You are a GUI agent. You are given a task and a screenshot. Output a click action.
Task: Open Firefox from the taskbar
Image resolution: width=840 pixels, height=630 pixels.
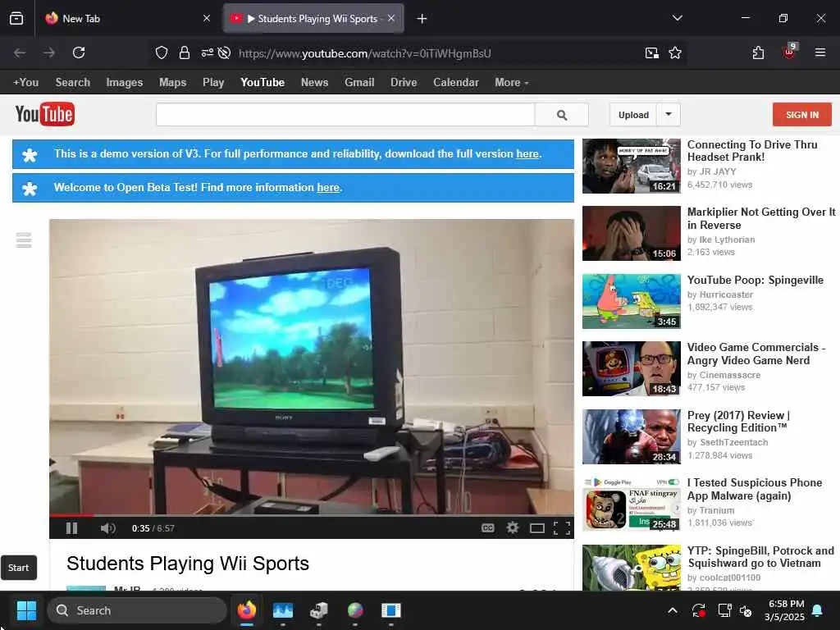pos(247,610)
